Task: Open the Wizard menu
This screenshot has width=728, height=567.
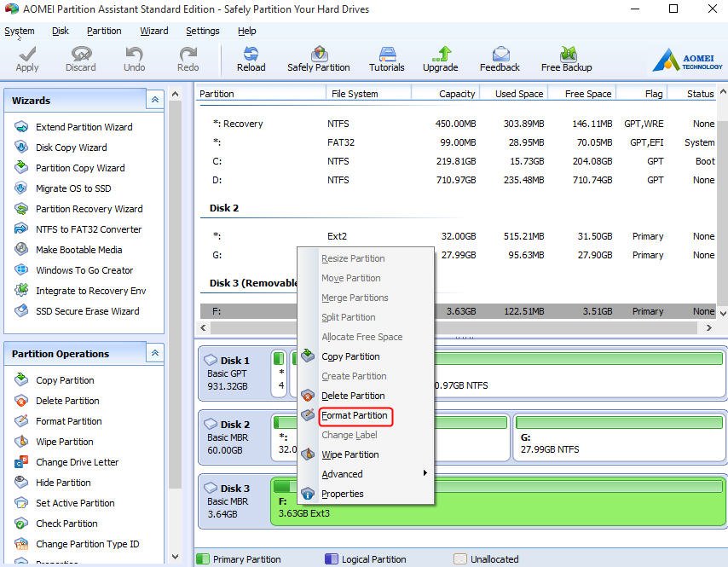Action: tap(154, 31)
